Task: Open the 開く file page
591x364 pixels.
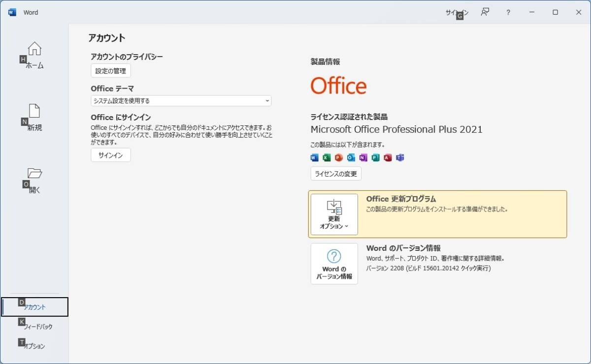Action: (x=34, y=181)
